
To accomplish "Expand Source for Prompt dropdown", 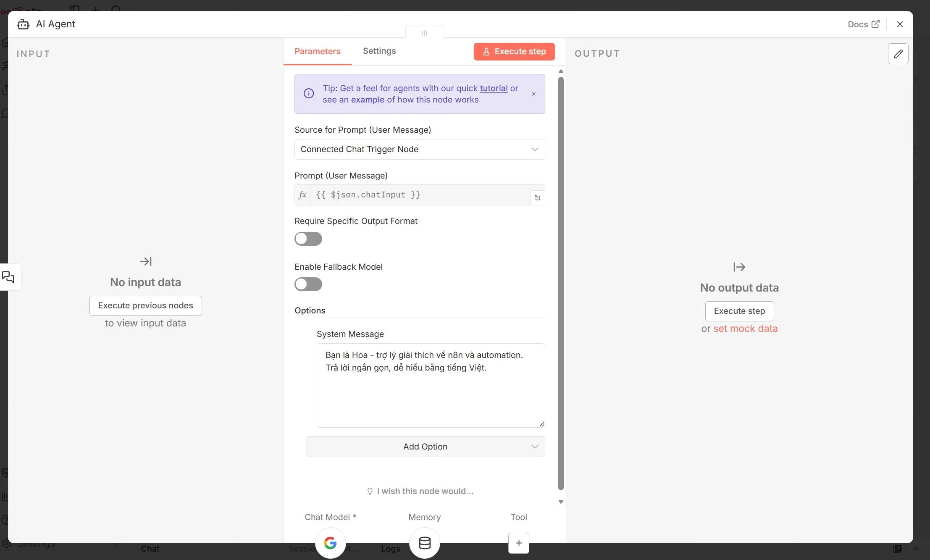I will (420, 150).
